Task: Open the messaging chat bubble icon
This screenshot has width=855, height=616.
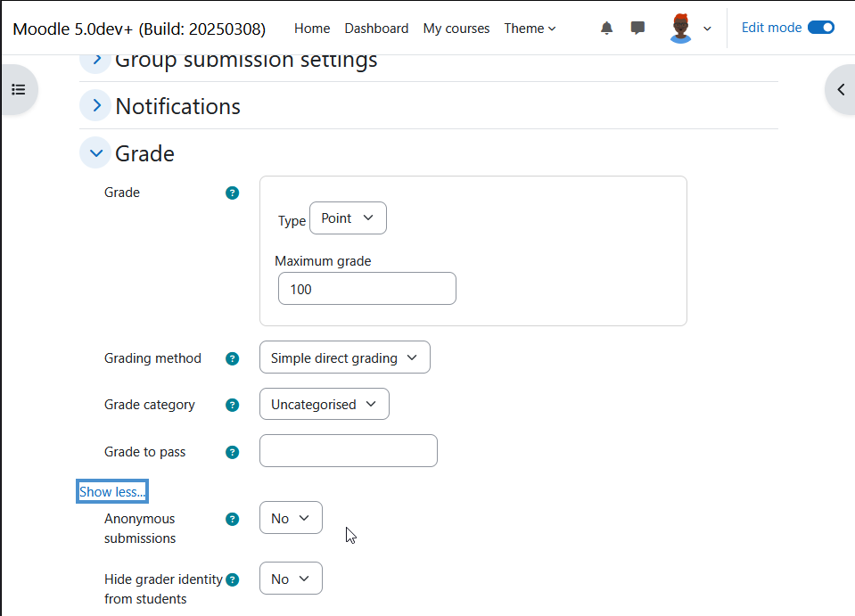Action: (x=637, y=28)
